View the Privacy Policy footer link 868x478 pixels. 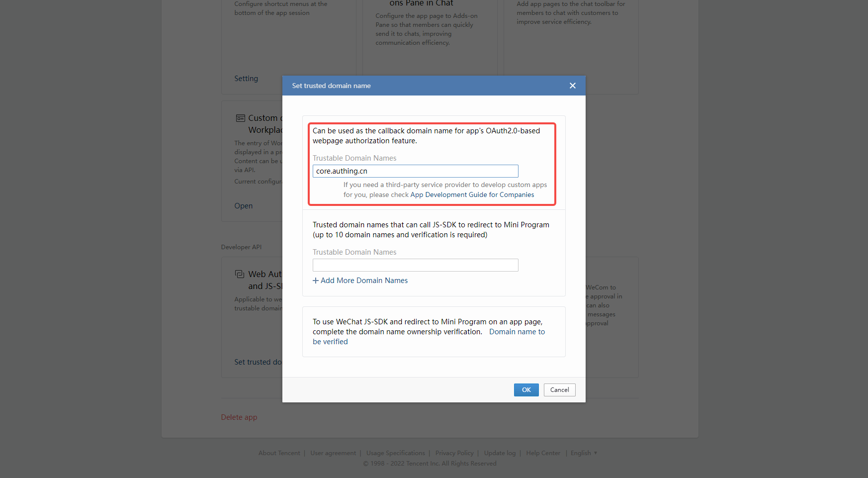[x=454, y=453]
